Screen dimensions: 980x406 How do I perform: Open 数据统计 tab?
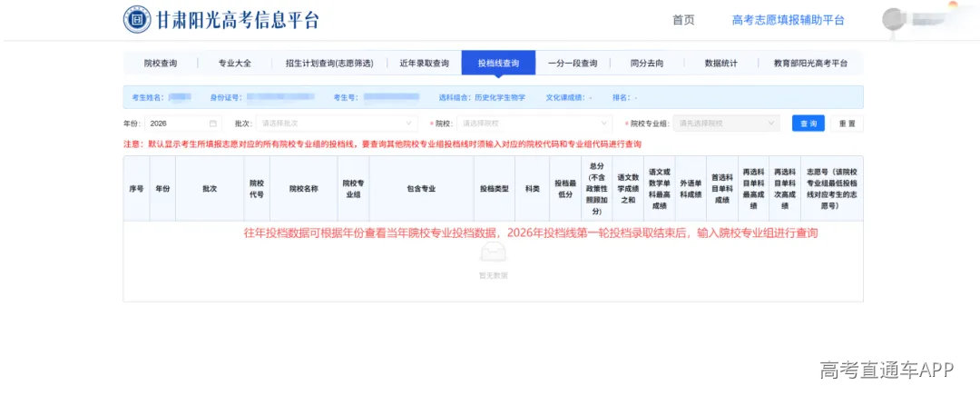point(721,64)
